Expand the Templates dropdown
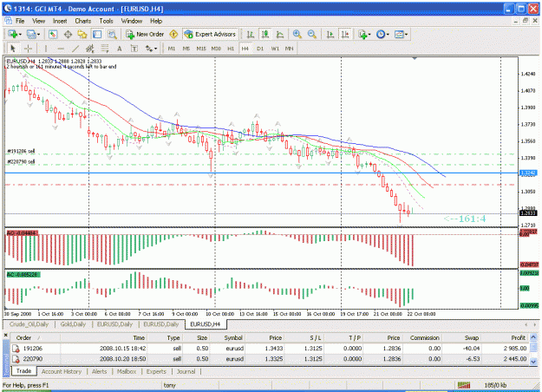This screenshot has width=542, height=392. [x=406, y=34]
